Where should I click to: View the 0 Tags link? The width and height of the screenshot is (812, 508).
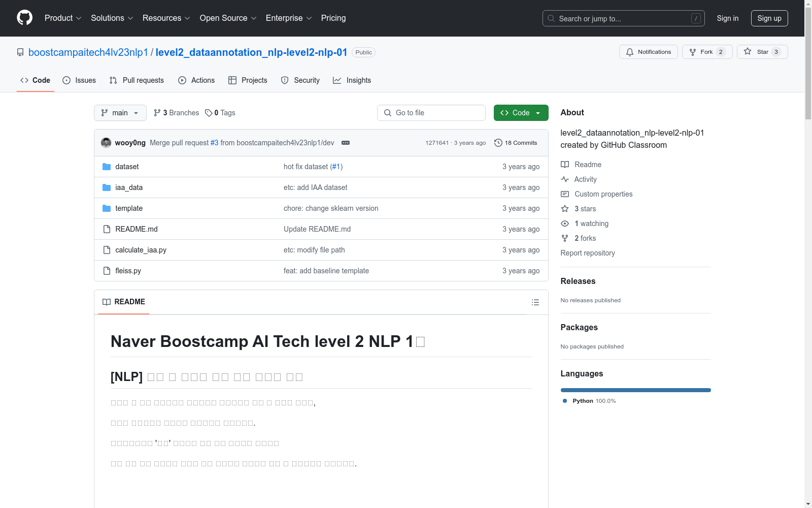coord(220,113)
